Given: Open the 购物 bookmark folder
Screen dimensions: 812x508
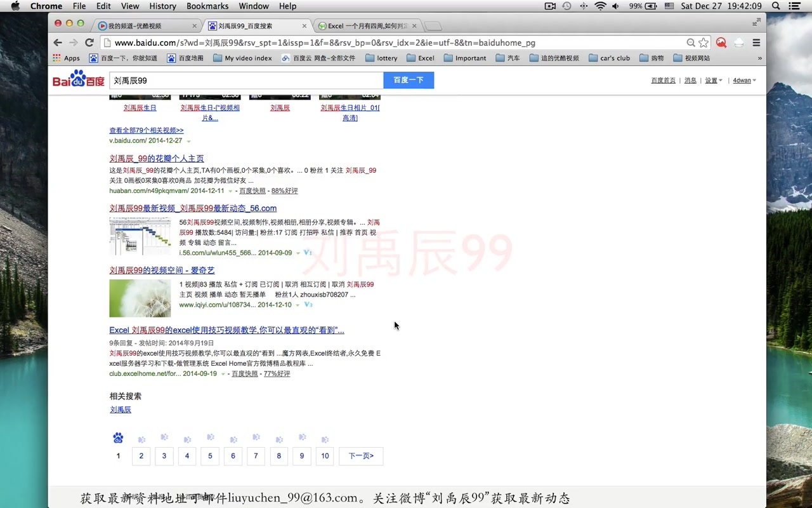Looking at the screenshot, I should tap(652, 58).
